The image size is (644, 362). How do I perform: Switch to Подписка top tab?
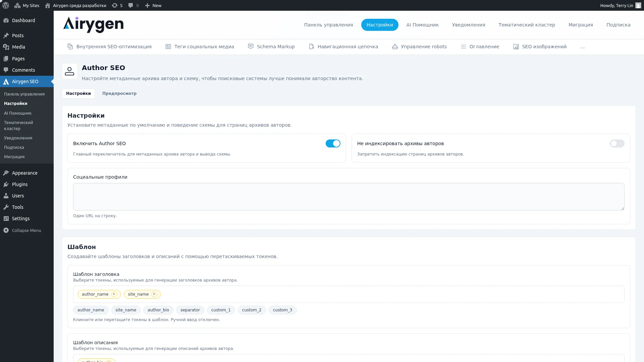(x=618, y=25)
